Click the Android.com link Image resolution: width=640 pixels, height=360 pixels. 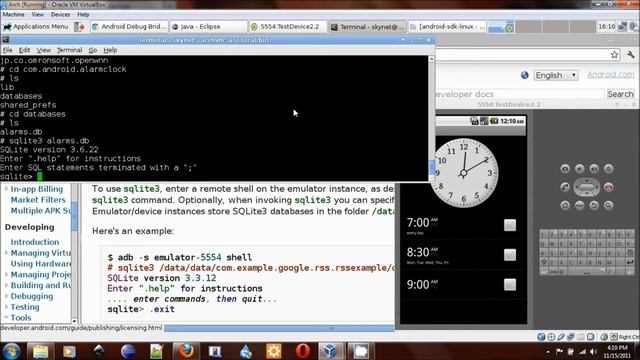[x=611, y=75]
